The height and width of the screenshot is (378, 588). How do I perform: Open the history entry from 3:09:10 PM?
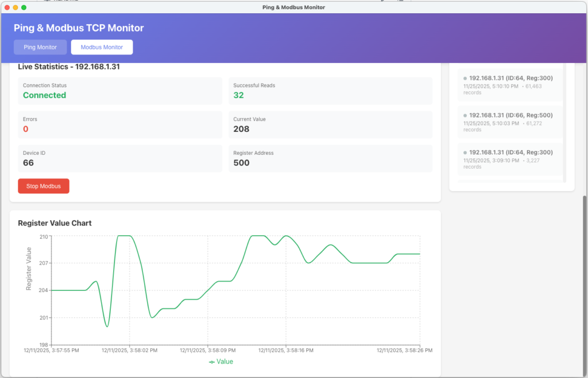[x=510, y=159]
